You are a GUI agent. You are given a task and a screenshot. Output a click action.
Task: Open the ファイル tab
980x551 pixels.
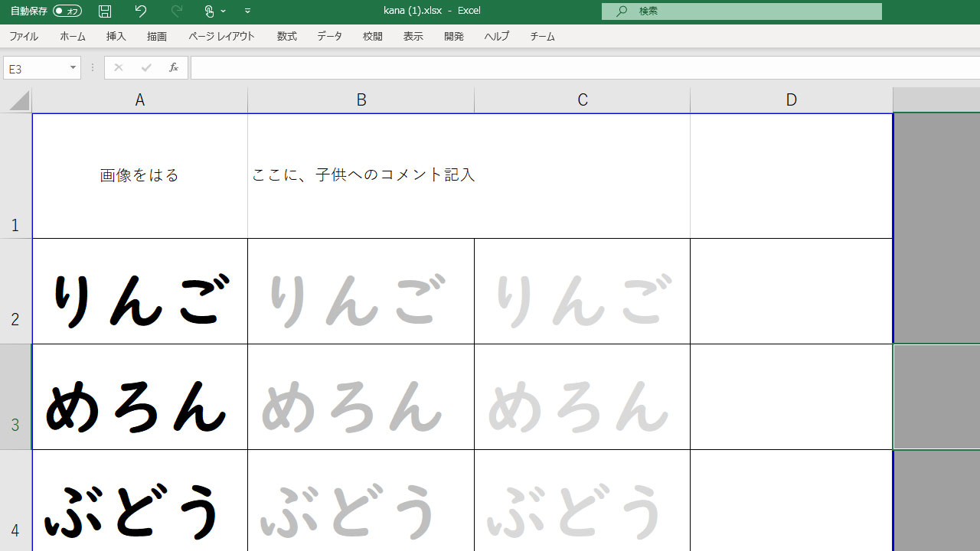(24, 36)
